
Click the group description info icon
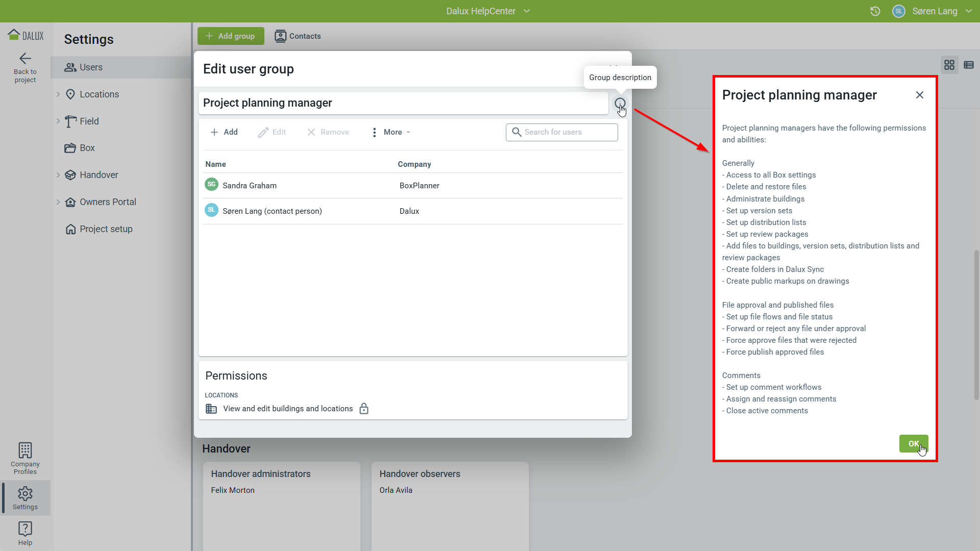click(x=620, y=104)
